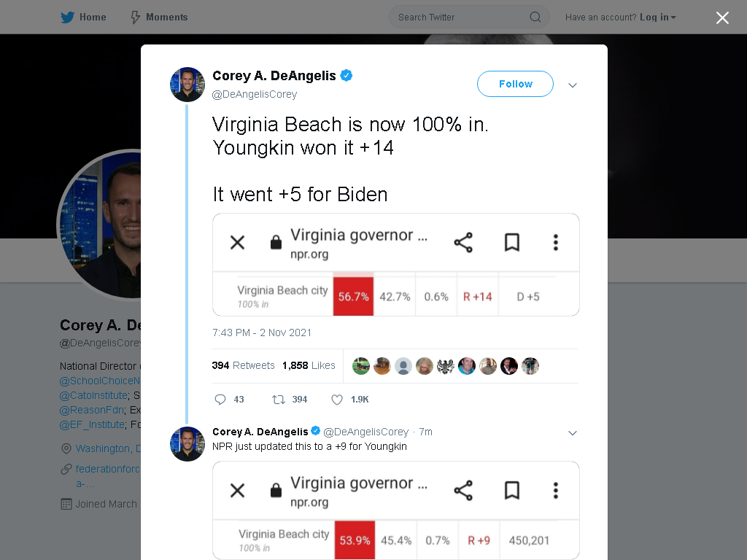Viewport: 747px width, 560px height.
Task: Click the retweet icon showing 394
Action: (x=279, y=400)
